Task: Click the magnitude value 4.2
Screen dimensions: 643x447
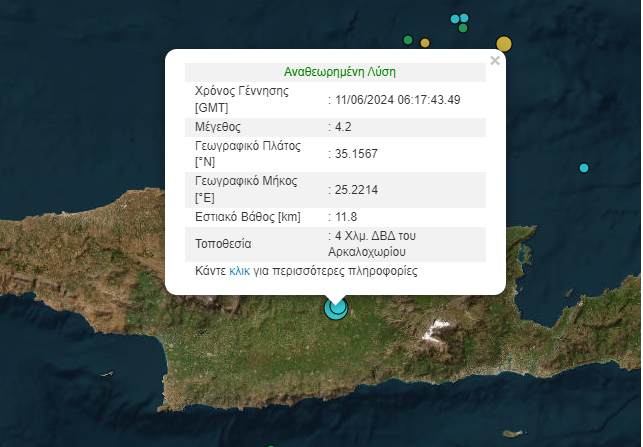Action: click(x=345, y=127)
